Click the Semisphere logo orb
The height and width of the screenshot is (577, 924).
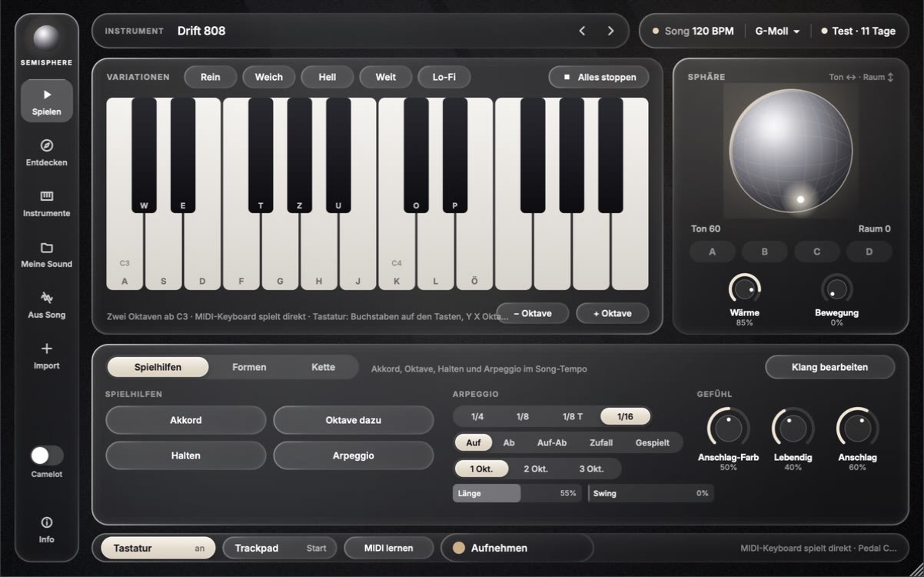click(47, 38)
